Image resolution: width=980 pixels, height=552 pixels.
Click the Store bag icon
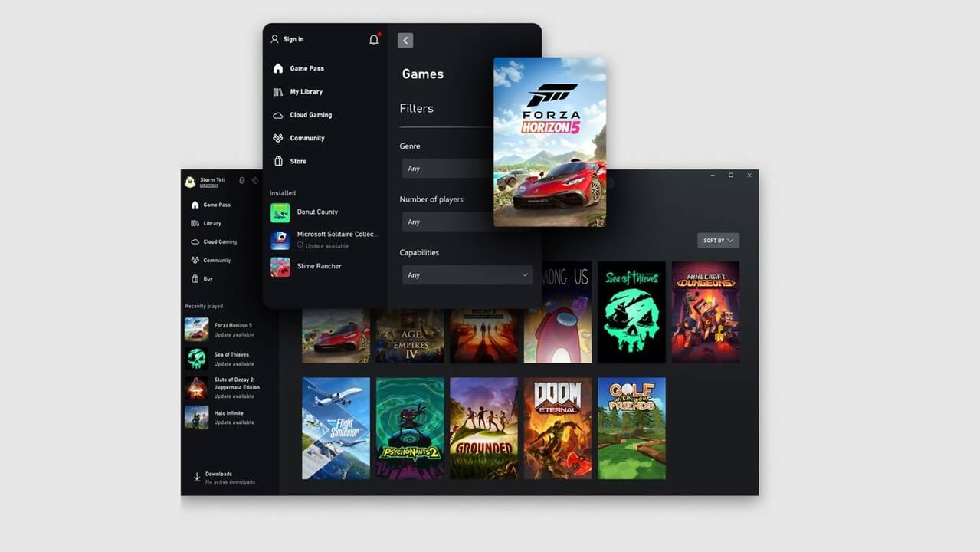tap(278, 161)
